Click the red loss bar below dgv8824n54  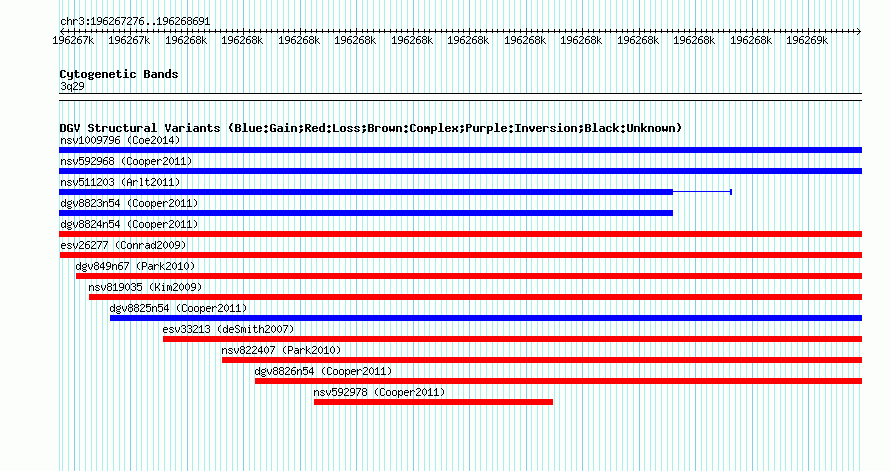point(460,234)
